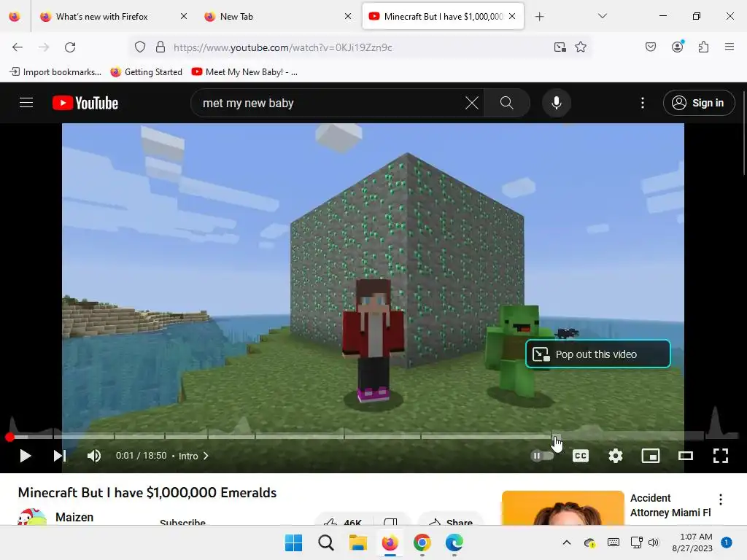Open Picture-in-Picture from address bar
Image resolution: width=747 pixels, height=560 pixels.
(560, 47)
